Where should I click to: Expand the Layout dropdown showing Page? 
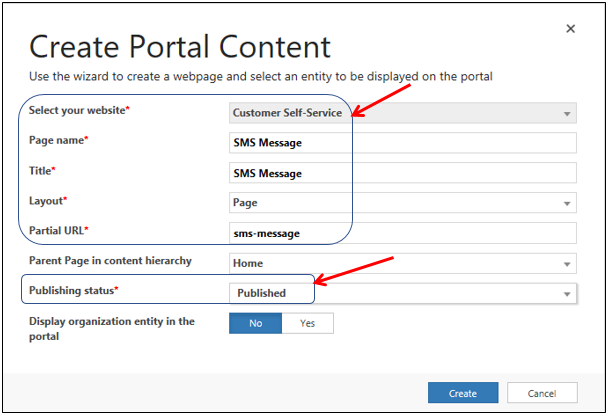tap(400, 203)
